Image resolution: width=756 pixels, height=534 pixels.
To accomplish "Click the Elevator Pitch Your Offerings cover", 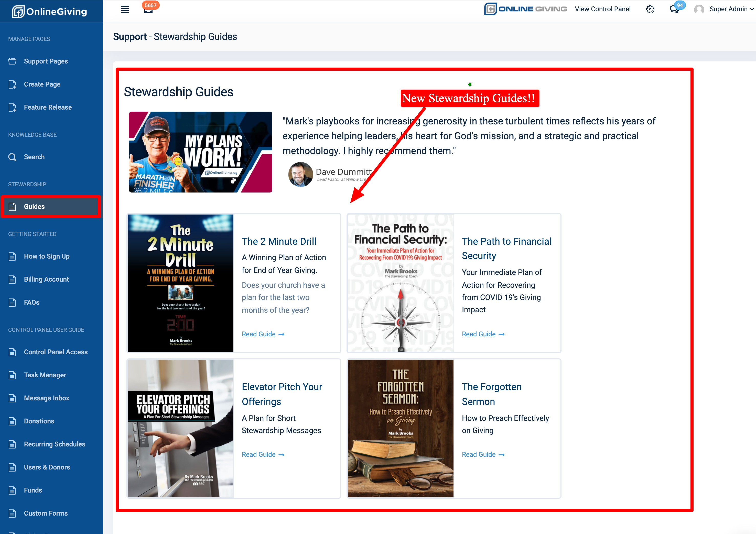I will pyautogui.click(x=181, y=428).
